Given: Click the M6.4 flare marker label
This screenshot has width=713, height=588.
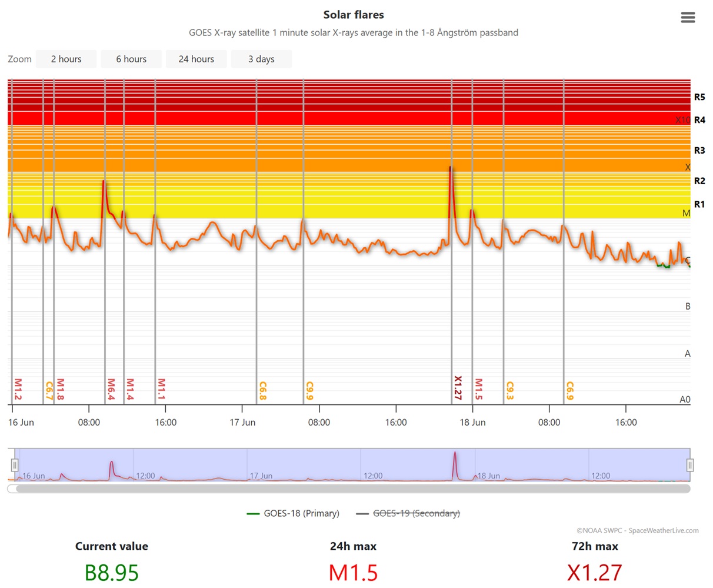Looking at the screenshot, I should [x=111, y=389].
